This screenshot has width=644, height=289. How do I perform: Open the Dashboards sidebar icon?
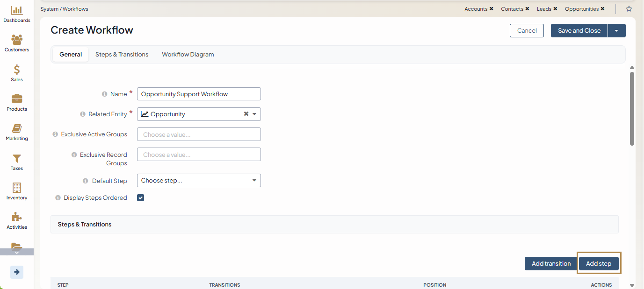[x=17, y=11]
